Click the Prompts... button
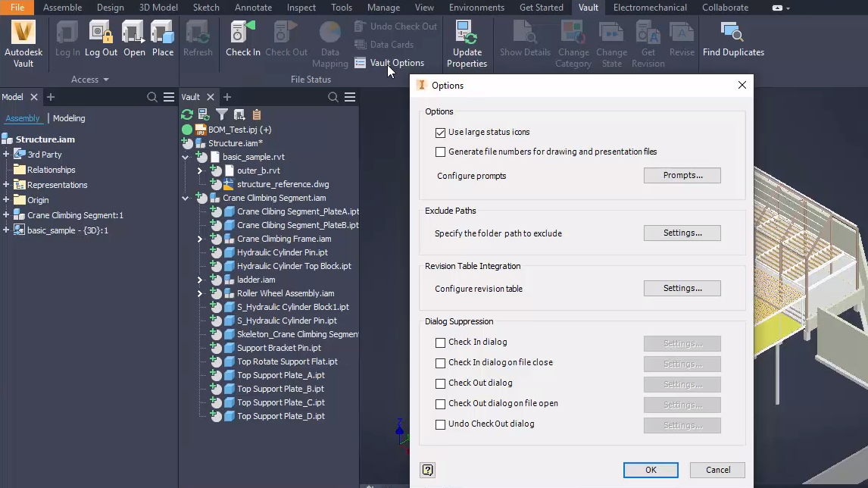The width and height of the screenshot is (868, 488). tap(682, 176)
